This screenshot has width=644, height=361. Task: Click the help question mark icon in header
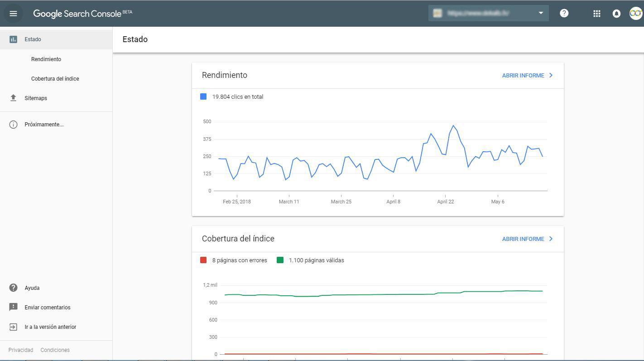[564, 13]
